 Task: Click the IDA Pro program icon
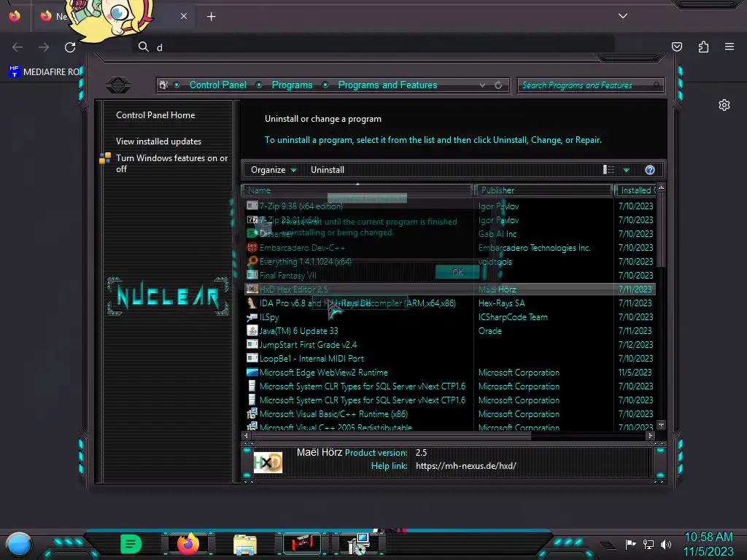point(252,303)
